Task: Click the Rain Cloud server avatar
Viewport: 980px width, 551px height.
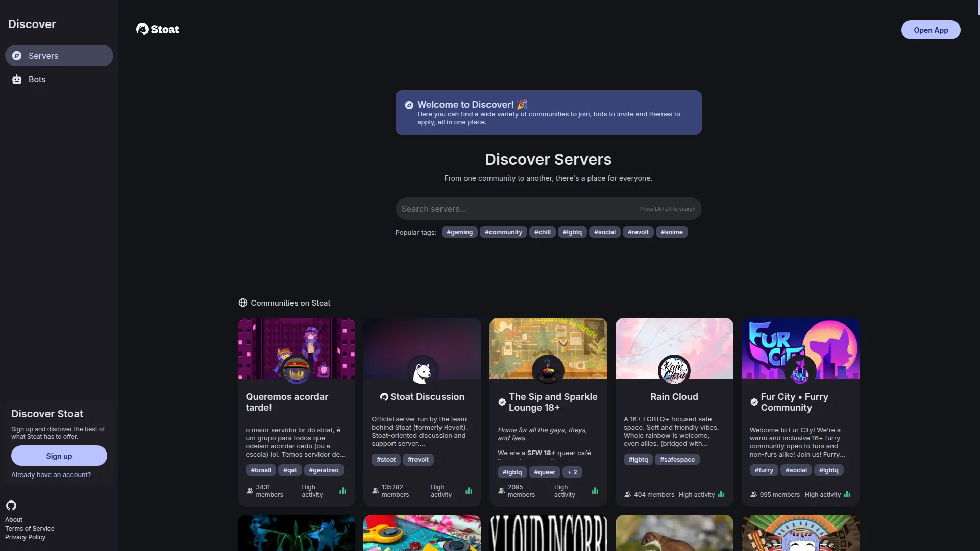Action: (x=674, y=371)
